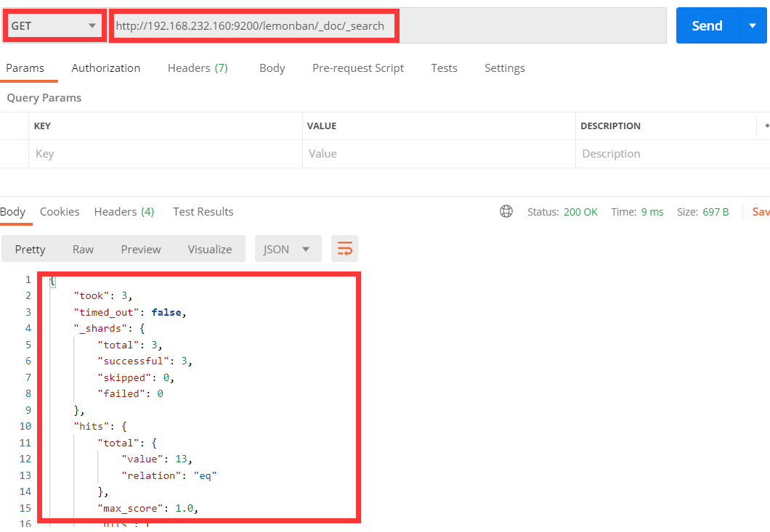Open the request Headers (7) tab
This screenshot has height=532, width=770.
198,68
